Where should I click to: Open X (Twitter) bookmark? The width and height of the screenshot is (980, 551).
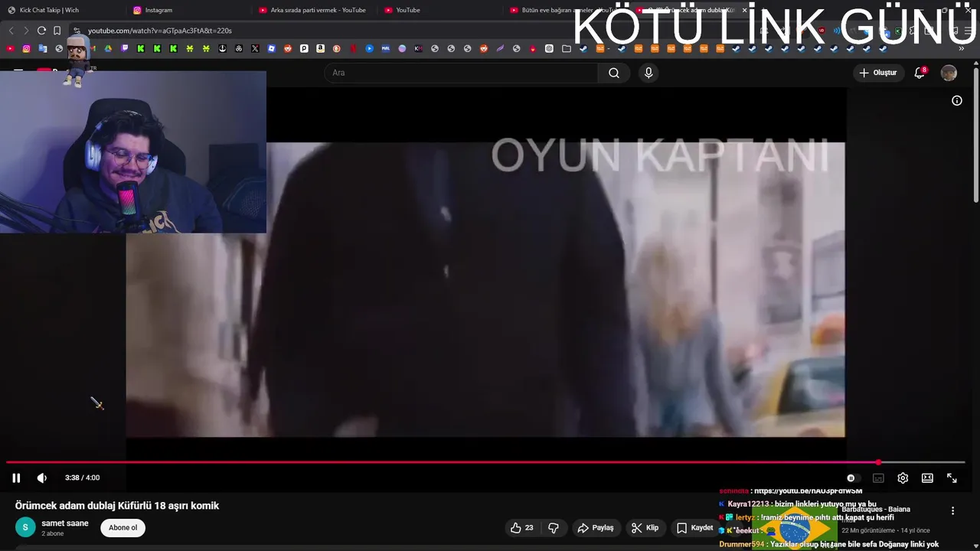coord(255,48)
